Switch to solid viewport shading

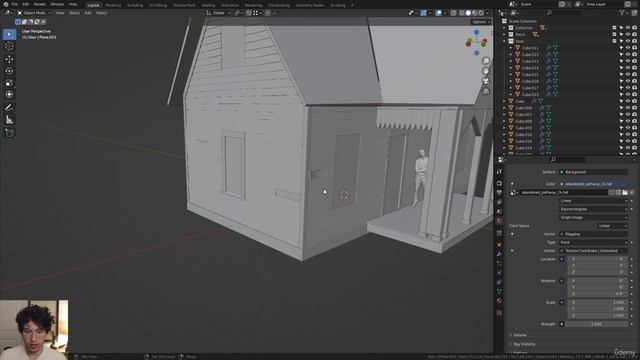coord(468,13)
